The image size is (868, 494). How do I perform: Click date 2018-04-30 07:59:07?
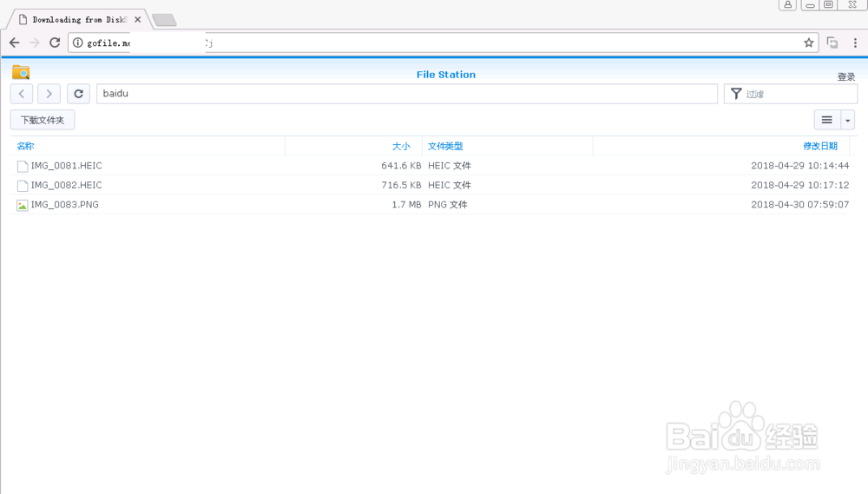tap(800, 204)
